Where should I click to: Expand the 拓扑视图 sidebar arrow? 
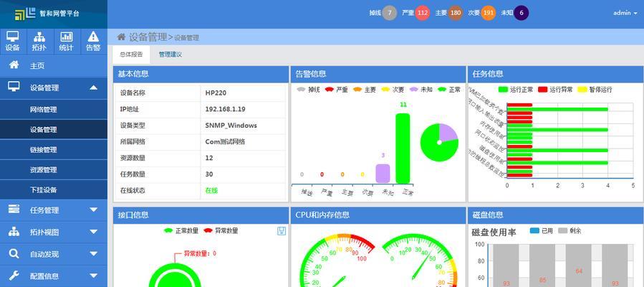[x=94, y=232]
